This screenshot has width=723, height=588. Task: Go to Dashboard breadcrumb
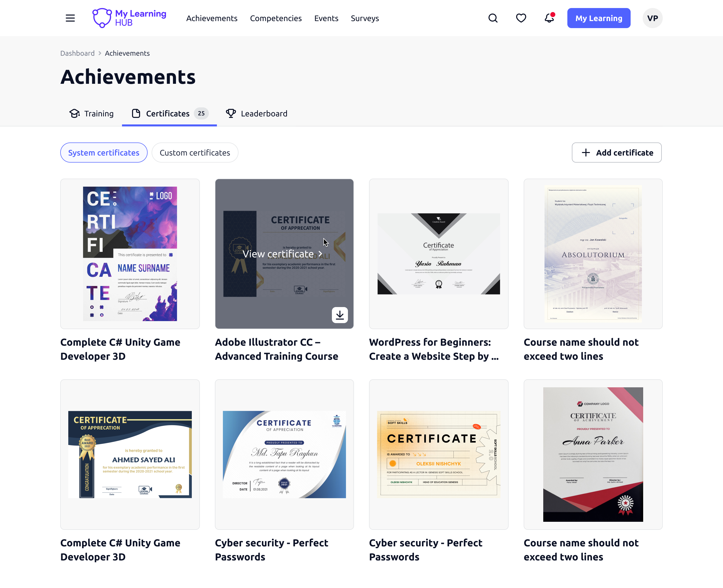77,53
